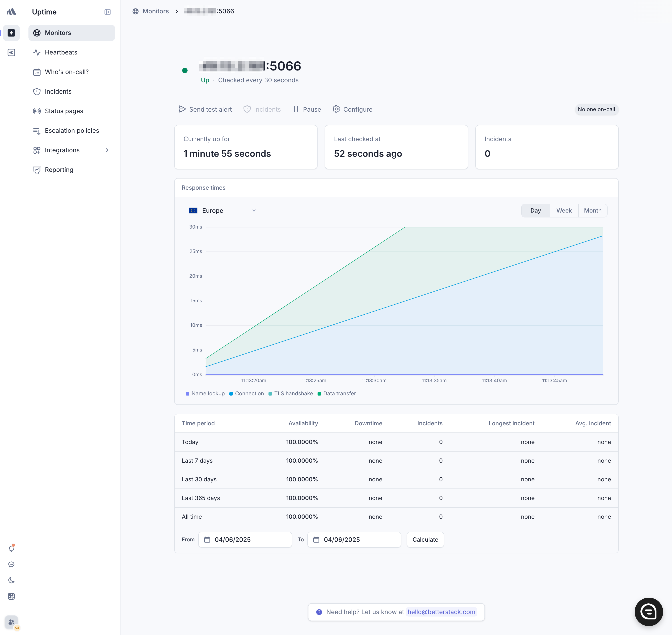Go to Monitors in sidebar
Screen dimensions: 672x635
tap(72, 33)
